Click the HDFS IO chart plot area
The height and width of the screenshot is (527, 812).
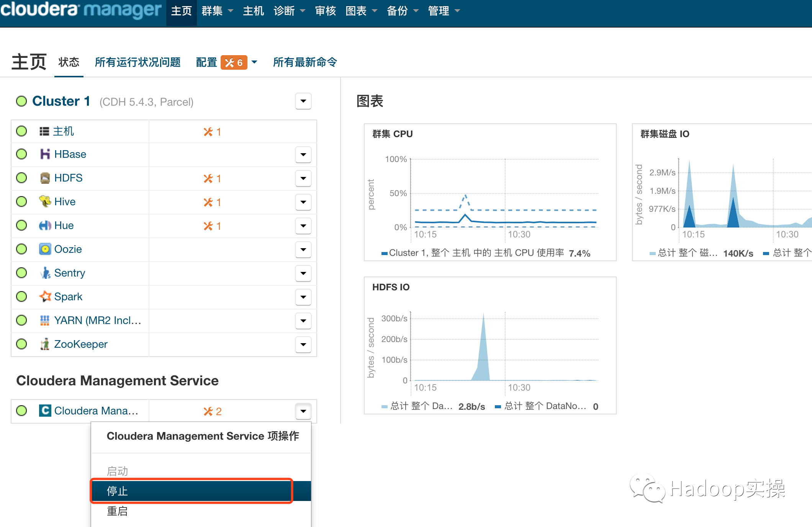point(504,346)
